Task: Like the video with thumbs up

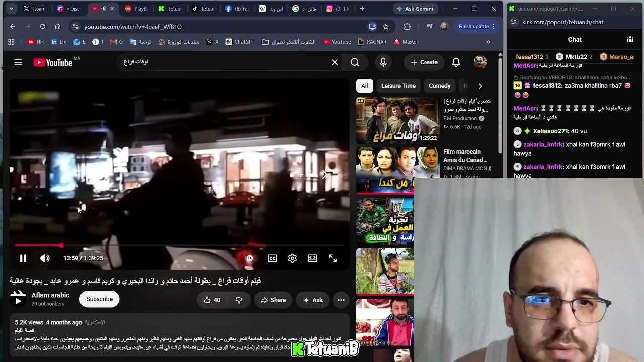Action: tap(212, 300)
